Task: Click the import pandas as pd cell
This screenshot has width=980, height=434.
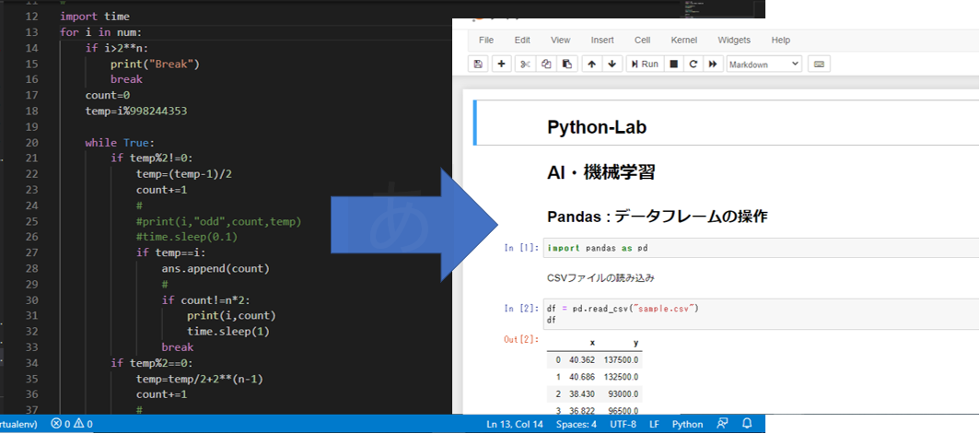Action: (x=762, y=248)
